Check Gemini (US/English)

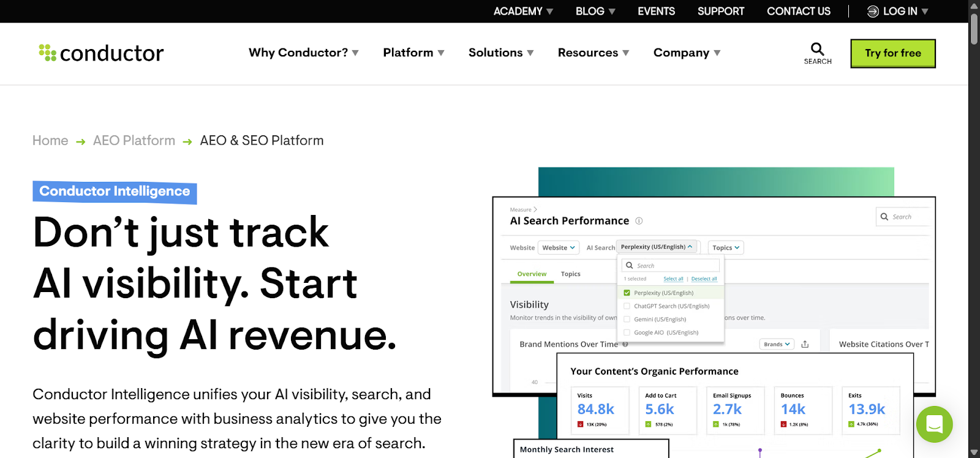click(626, 319)
